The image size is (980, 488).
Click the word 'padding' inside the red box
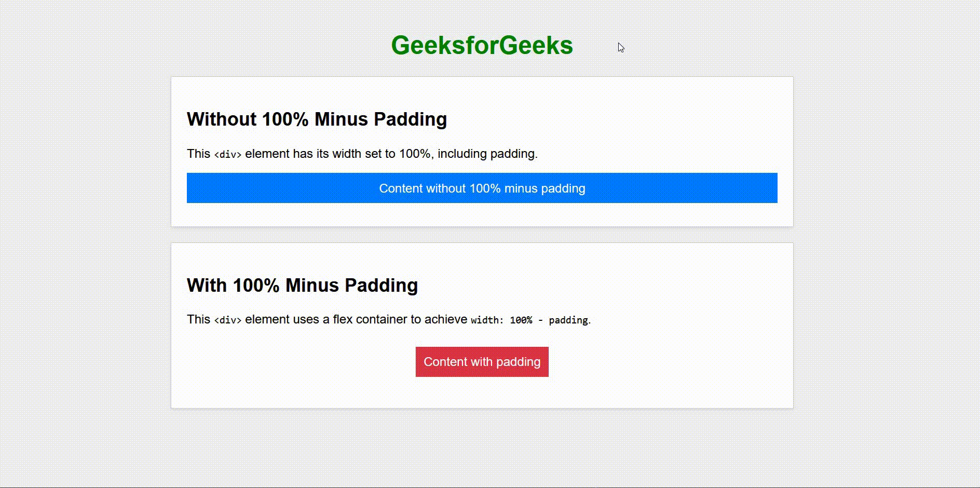click(518, 362)
